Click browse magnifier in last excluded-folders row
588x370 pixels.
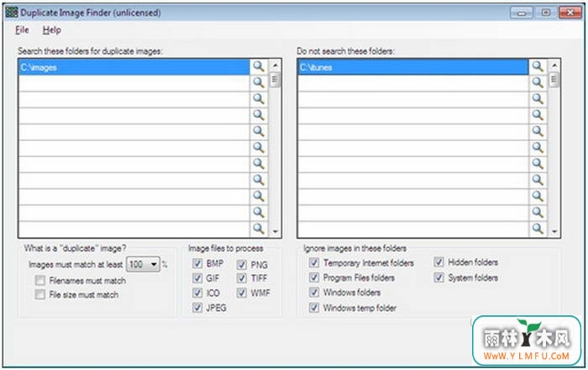[x=538, y=229]
